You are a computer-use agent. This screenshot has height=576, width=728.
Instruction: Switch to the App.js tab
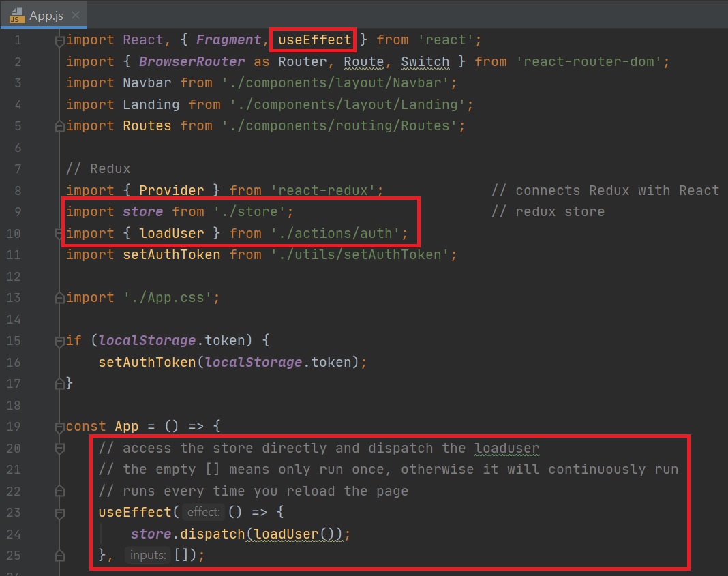(x=46, y=15)
